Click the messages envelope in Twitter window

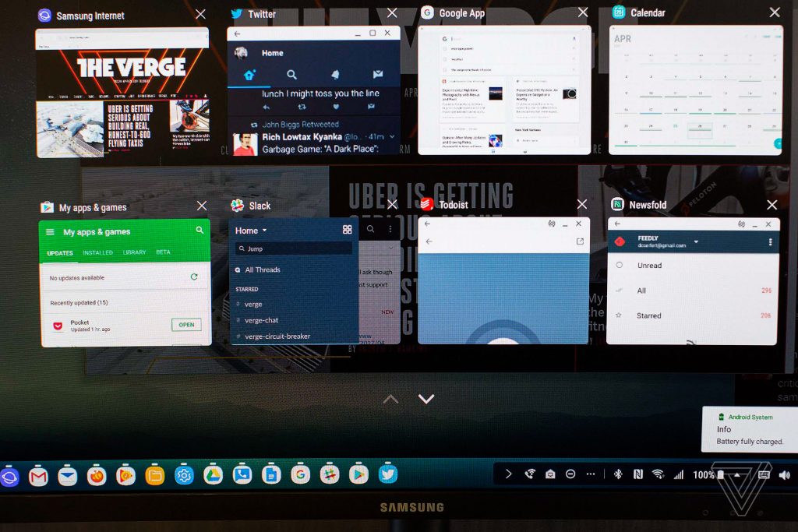(378, 74)
